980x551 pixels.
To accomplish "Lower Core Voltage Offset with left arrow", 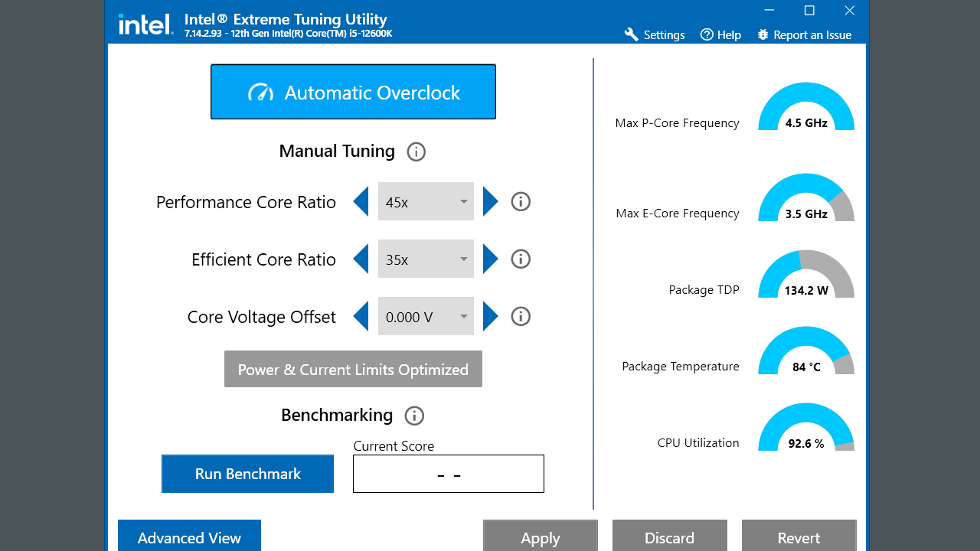I will [x=361, y=317].
